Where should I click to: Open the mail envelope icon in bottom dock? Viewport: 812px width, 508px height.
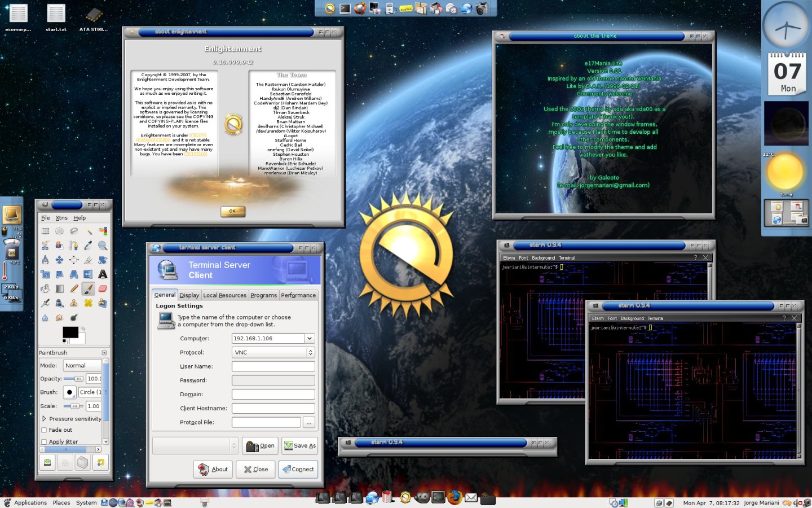[471, 497]
